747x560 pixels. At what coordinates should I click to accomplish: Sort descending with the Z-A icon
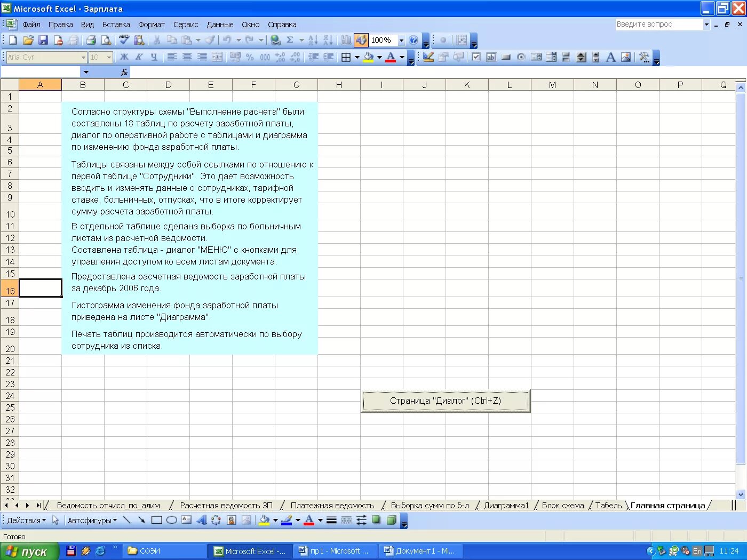(x=328, y=40)
